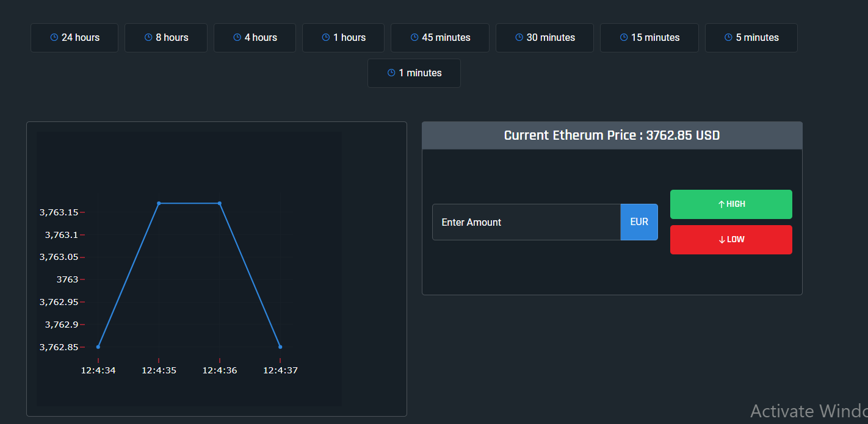Click the 12:4:34 x-axis time label
868x424 pixels.
98,370
